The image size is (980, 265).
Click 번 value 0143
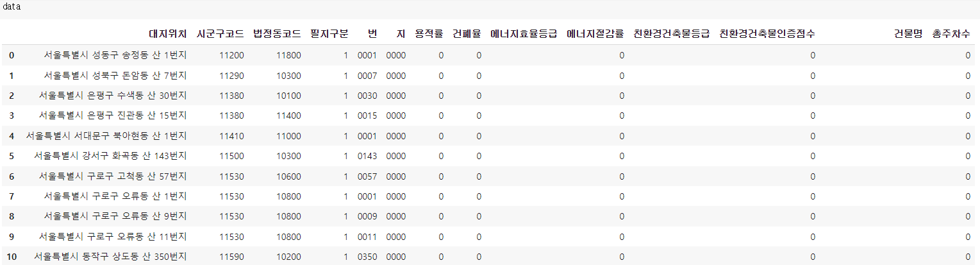click(x=367, y=156)
